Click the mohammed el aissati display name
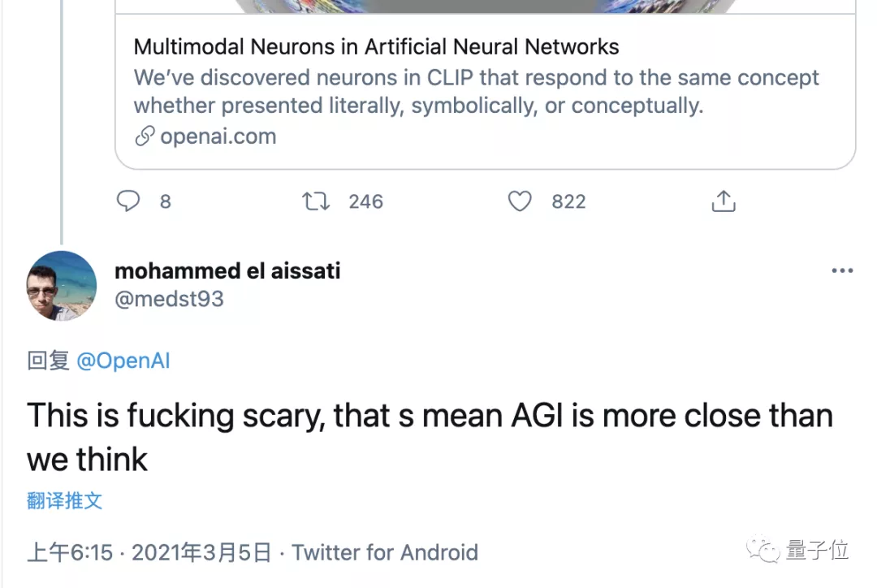Image resolution: width=877 pixels, height=588 pixels. tap(227, 271)
